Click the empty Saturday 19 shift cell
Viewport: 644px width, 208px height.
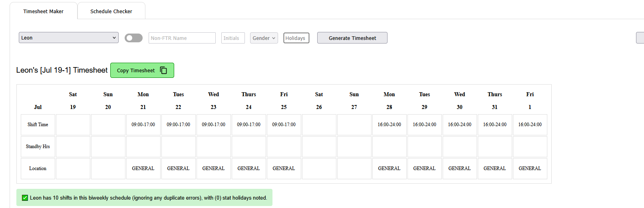pyautogui.click(x=73, y=125)
